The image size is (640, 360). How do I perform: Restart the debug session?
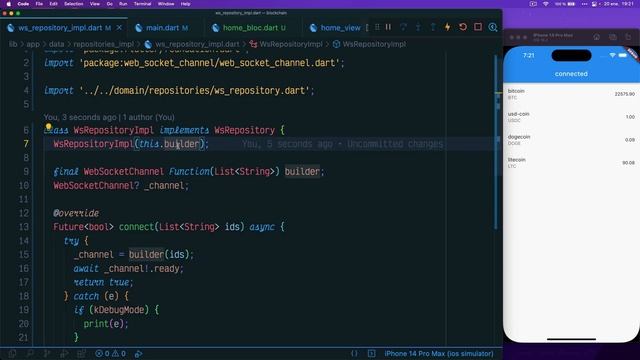(462, 27)
